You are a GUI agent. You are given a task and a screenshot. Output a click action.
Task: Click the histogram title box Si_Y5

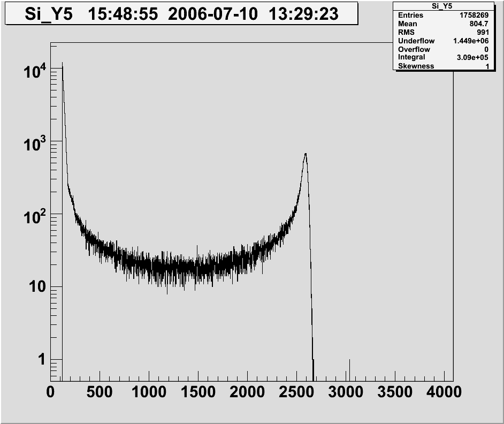pyautogui.click(x=181, y=13)
